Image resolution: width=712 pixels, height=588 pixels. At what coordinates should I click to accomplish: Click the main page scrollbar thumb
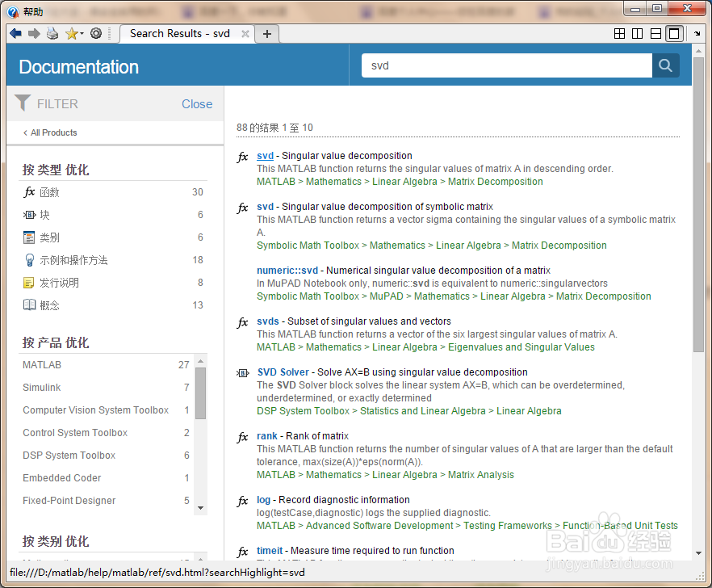click(698, 204)
